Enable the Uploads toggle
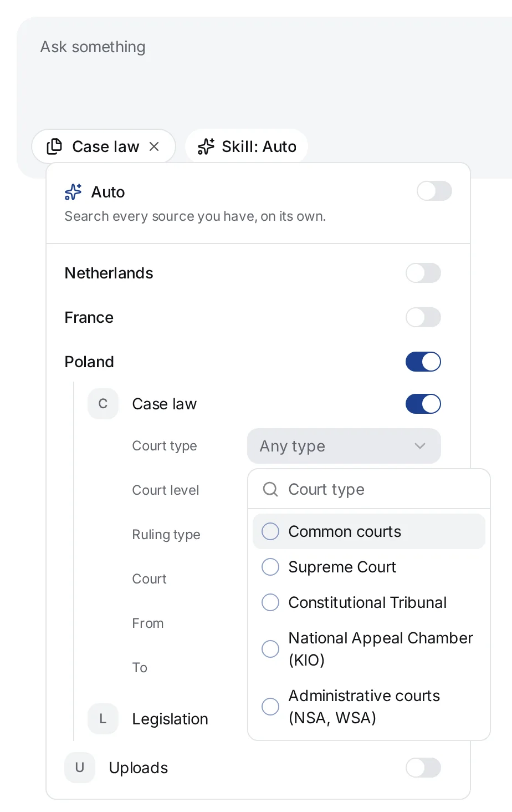512x812 pixels. click(423, 768)
